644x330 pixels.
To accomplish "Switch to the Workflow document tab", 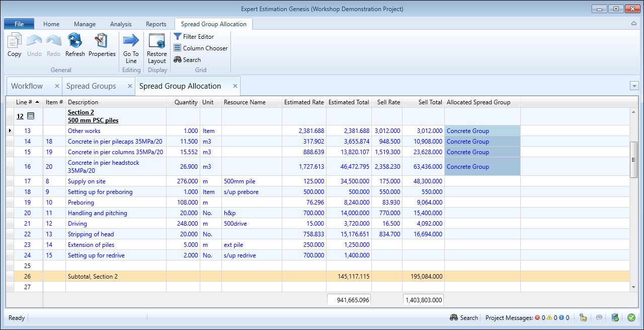I will click(x=27, y=86).
